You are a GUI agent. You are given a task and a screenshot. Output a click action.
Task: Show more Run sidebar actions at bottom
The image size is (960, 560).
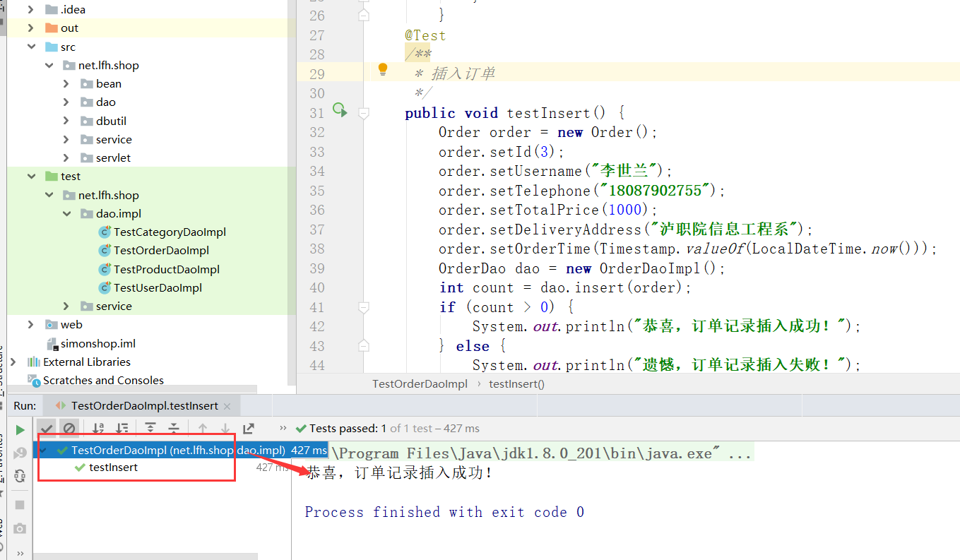click(20, 554)
